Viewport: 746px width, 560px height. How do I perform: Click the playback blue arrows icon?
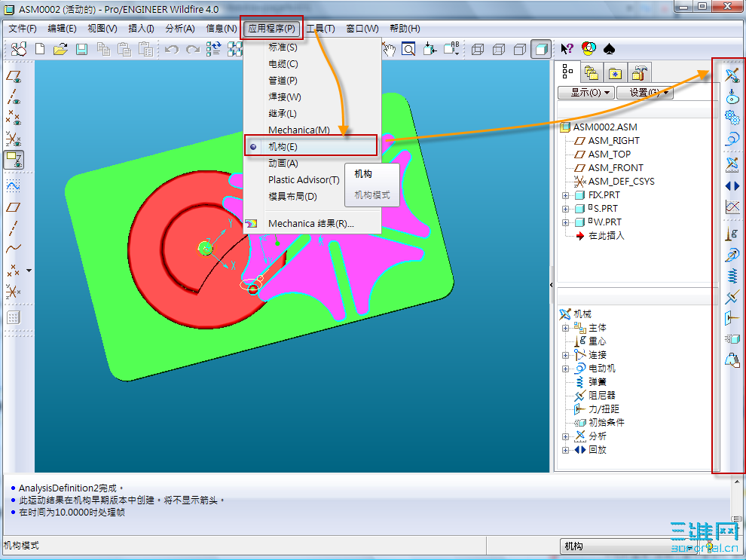[732, 185]
